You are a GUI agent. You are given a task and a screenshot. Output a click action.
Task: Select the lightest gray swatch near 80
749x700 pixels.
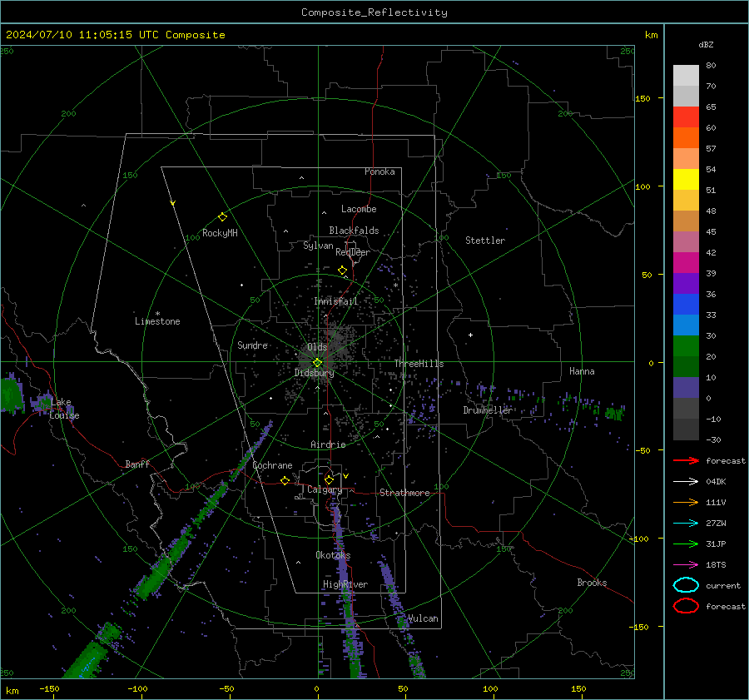tap(686, 76)
